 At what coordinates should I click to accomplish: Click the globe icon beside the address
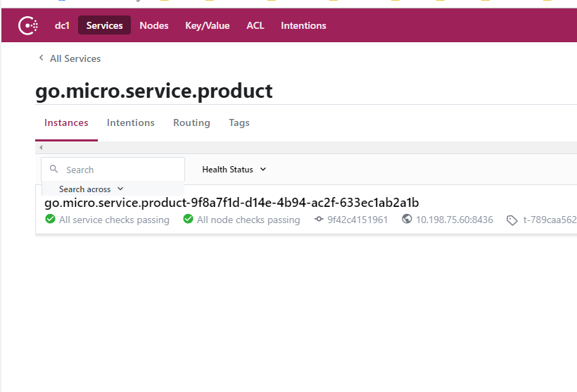pyautogui.click(x=407, y=220)
